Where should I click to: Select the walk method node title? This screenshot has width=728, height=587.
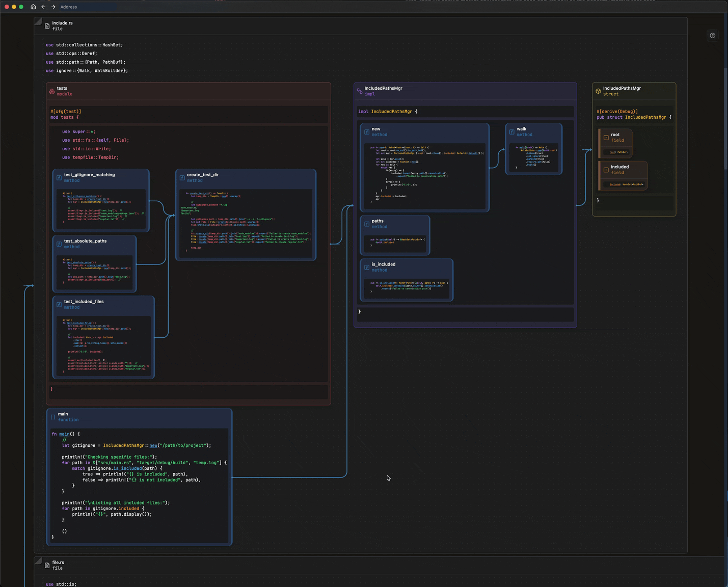click(521, 129)
